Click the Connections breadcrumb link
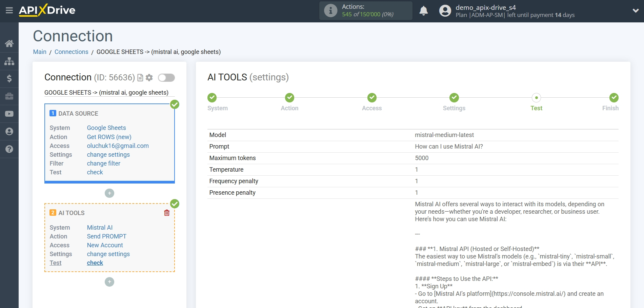Screen dimensions: 644x308 (x=71, y=52)
